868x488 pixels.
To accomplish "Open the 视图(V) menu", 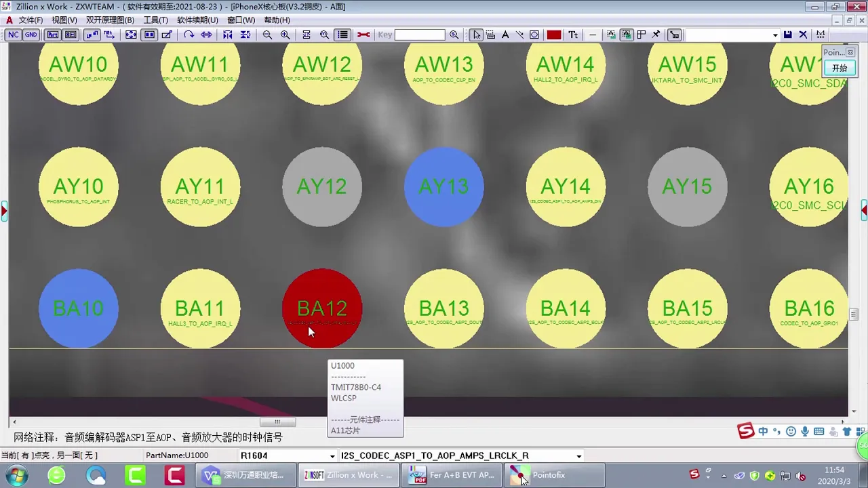I will (x=64, y=20).
